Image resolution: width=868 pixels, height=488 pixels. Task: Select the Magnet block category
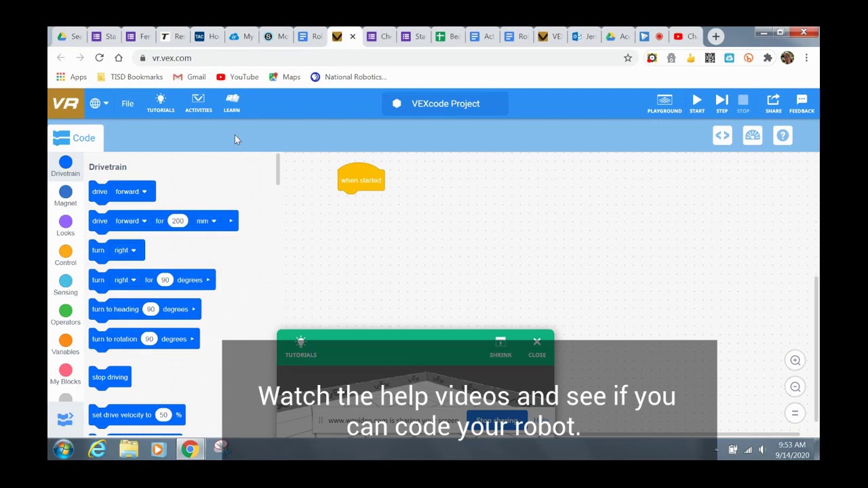65,196
